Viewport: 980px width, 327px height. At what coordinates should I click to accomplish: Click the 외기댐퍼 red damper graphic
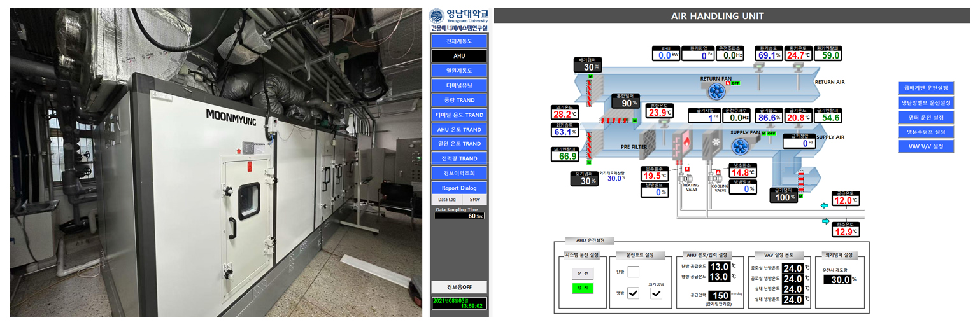tap(589, 146)
